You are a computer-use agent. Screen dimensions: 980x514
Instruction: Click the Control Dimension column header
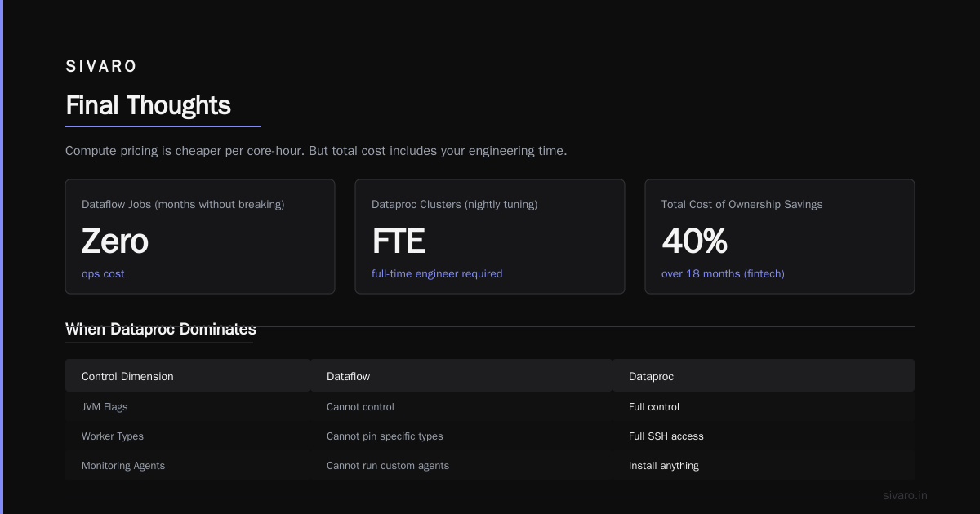click(x=127, y=377)
